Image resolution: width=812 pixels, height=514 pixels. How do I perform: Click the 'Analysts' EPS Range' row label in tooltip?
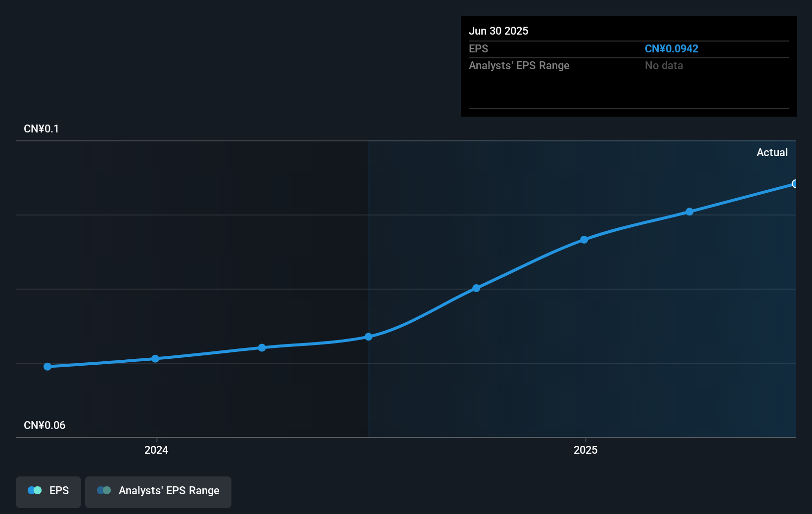[x=519, y=66]
